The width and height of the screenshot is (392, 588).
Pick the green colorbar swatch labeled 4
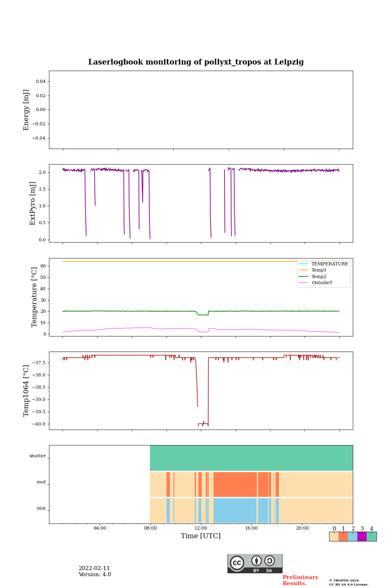372,537
